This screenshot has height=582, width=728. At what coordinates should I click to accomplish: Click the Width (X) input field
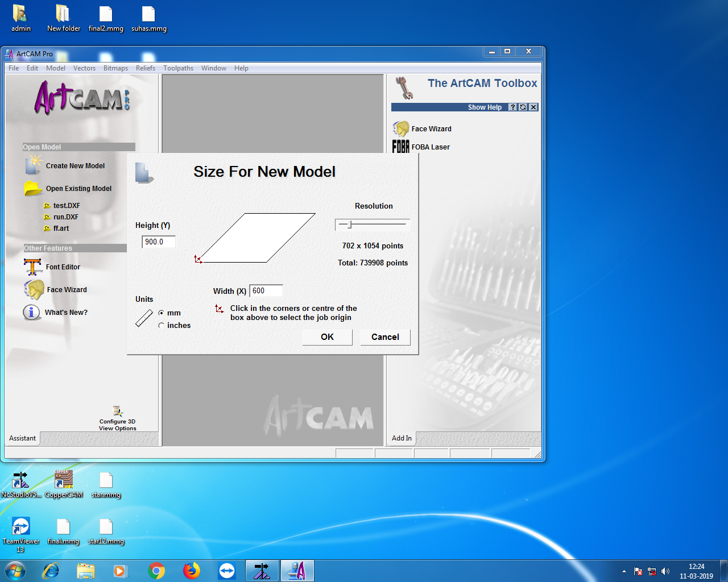pyautogui.click(x=266, y=291)
